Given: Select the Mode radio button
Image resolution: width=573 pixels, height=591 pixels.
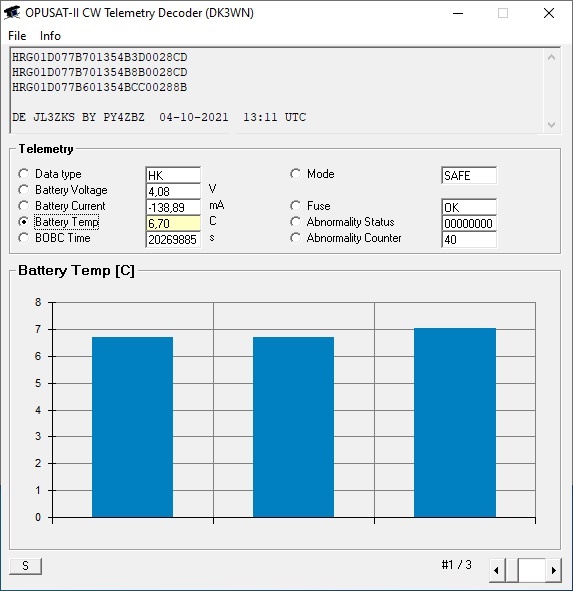Looking at the screenshot, I should 296,174.
